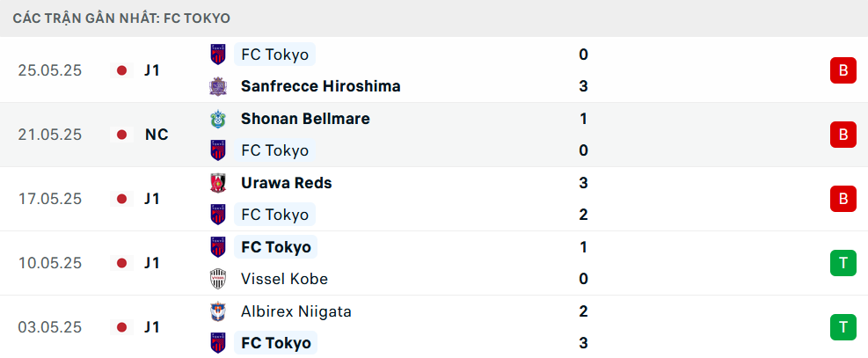Click the Urawa Reds club crest

click(218, 183)
